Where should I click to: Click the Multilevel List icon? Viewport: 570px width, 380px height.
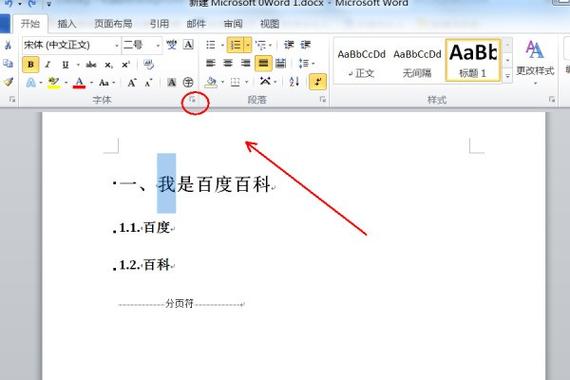(261, 45)
